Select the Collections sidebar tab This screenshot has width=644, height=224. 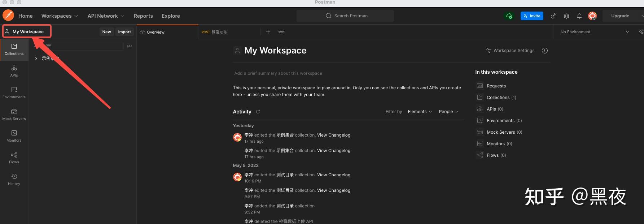(x=14, y=50)
